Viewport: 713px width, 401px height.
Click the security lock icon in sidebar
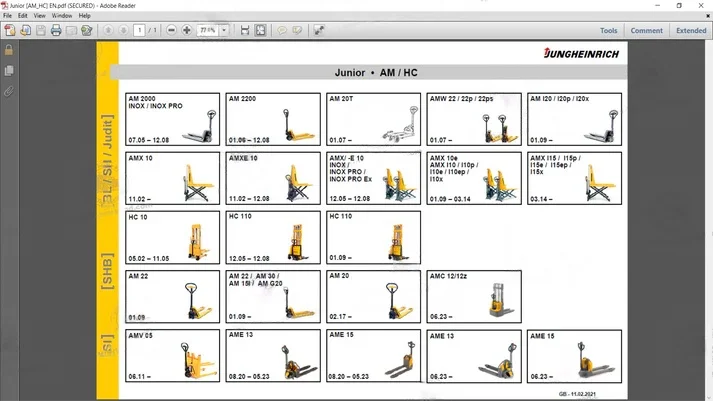tap(9, 50)
